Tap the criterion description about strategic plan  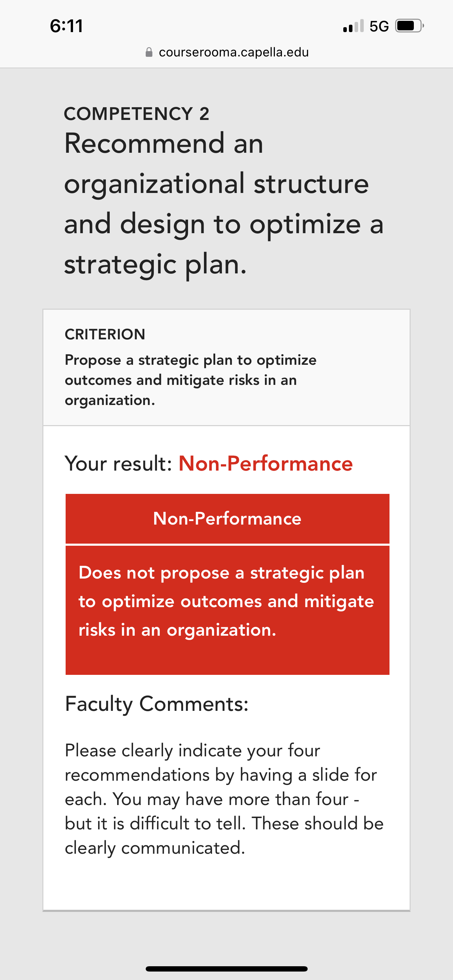click(x=191, y=380)
